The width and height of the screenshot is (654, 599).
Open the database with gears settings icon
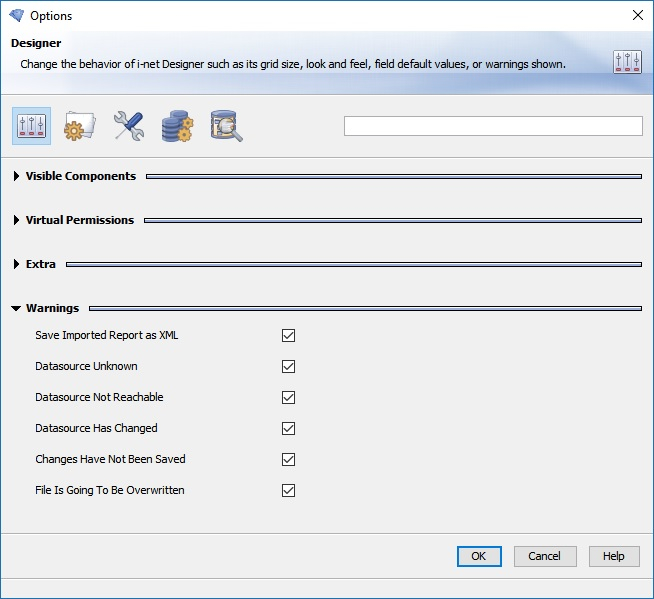click(177, 126)
